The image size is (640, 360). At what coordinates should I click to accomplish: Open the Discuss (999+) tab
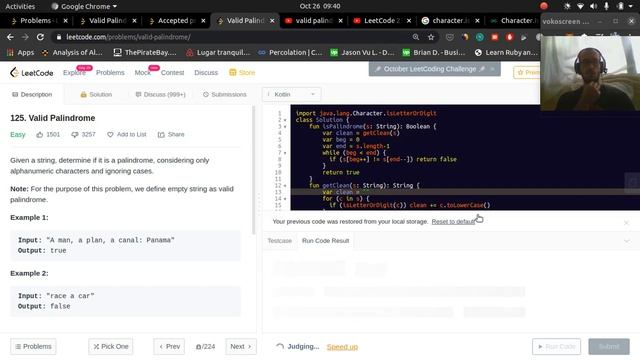click(x=160, y=94)
